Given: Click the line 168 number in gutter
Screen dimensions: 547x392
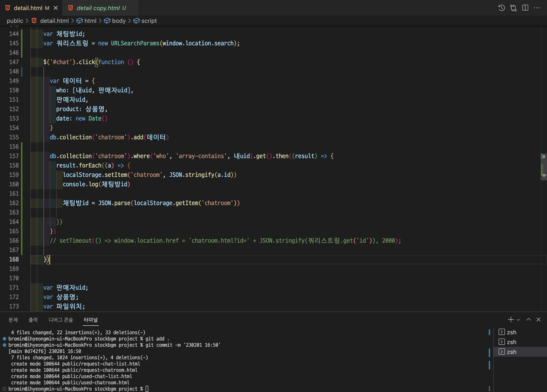Looking at the screenshot, I should tap(14, 259).
